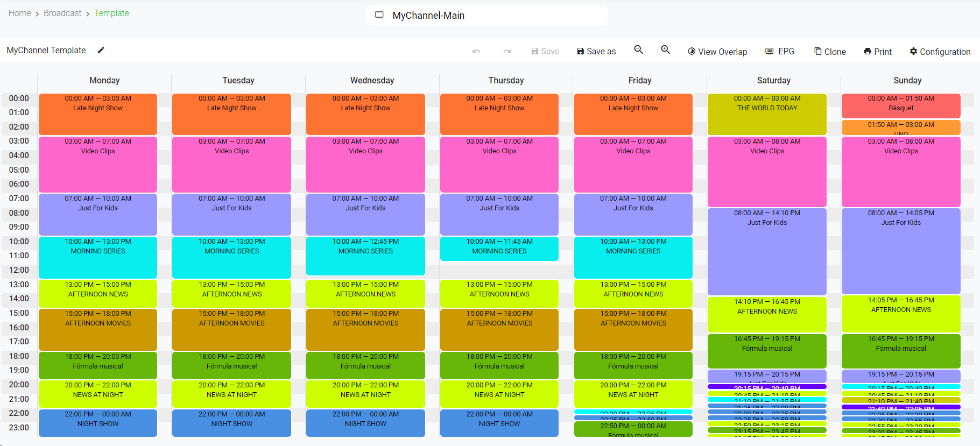The width and height of the screenshot is (980, 446).
Task: Open the EPG view
Action: click(x=780, y=52)
